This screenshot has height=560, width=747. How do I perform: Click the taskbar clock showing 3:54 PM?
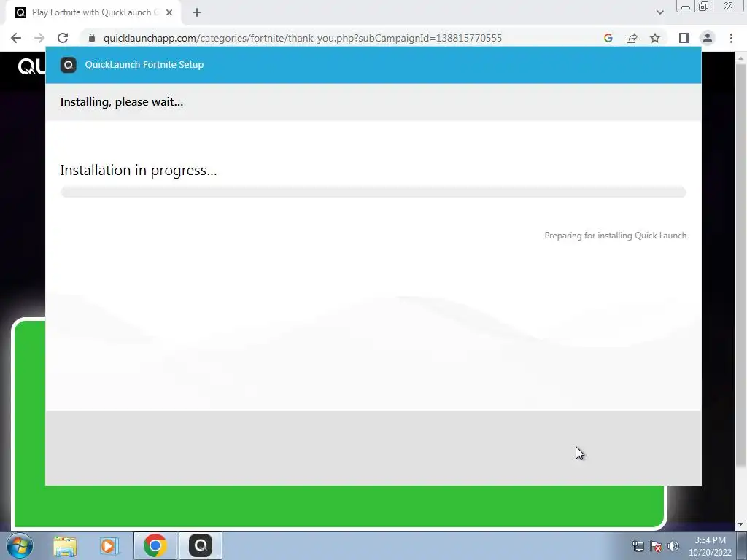710,546
